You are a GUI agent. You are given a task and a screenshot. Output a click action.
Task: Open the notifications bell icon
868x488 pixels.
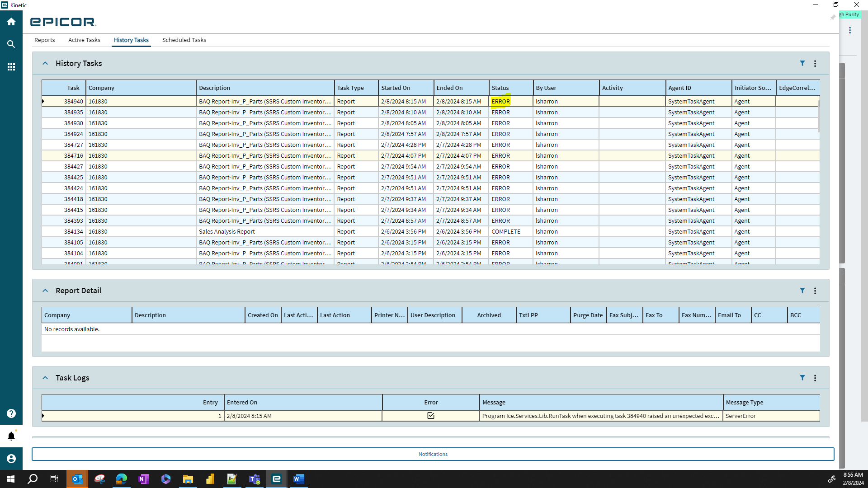pos(11,436)
